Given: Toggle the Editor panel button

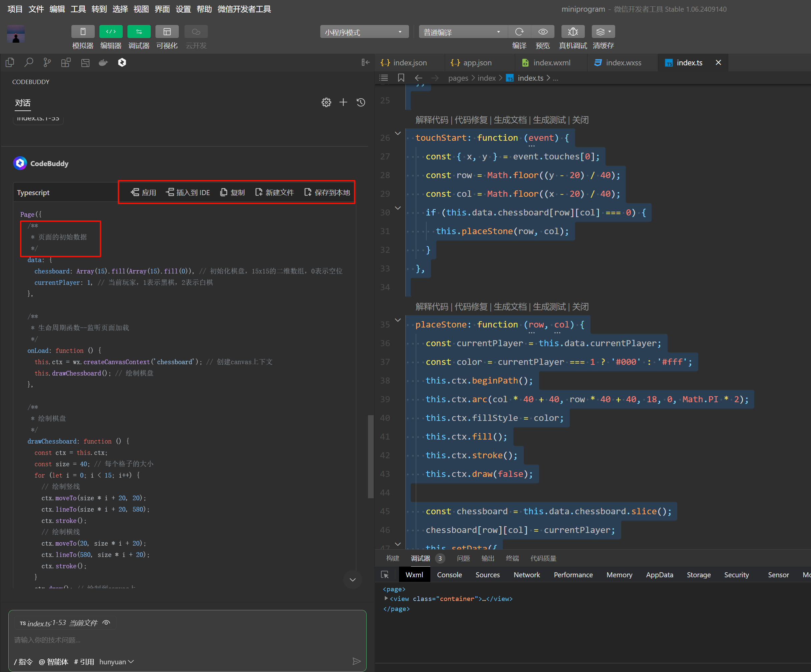Looking at the screenshot, I should [111, 32].
